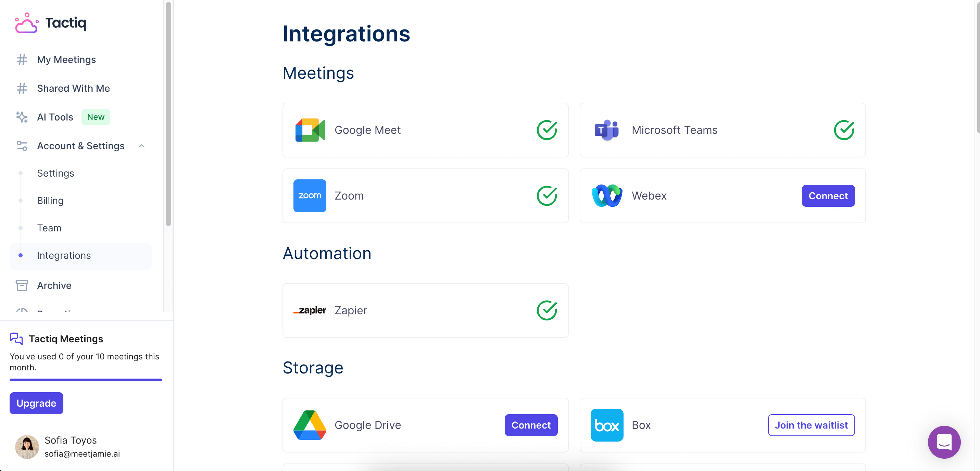This screenshot has width=980, height=471.
Task: Click My Meetings hash icon
Action: coord(22,59)
